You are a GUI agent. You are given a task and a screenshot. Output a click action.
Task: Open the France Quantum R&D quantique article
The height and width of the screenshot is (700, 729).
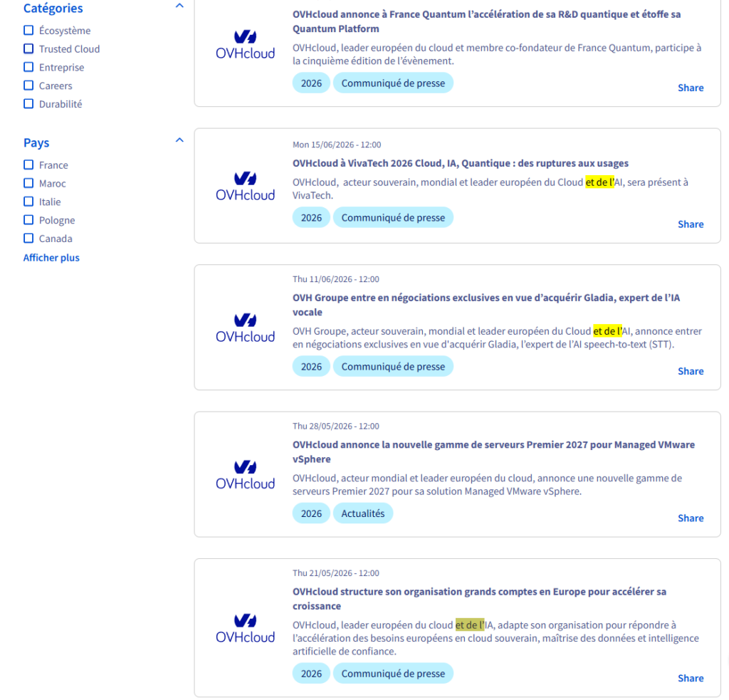click(486, 21)
